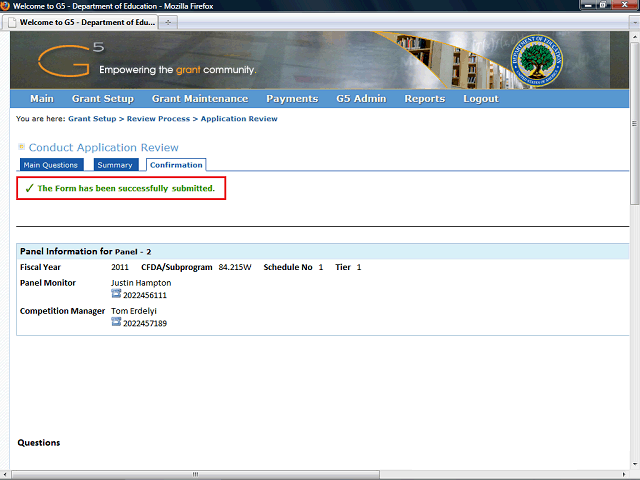This screenshot has height=480, width=640.
Task: Click the Questions heading
Action: [x=39, y=443]
